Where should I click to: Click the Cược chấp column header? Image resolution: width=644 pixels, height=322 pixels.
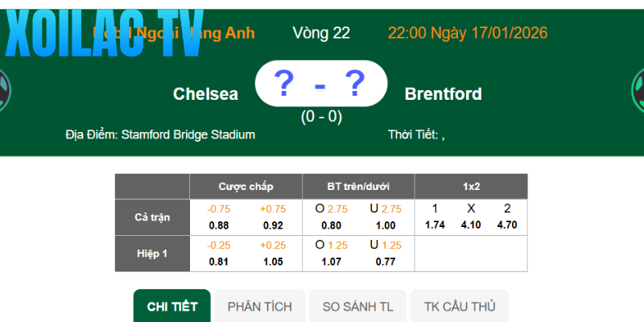pos(246,187)
